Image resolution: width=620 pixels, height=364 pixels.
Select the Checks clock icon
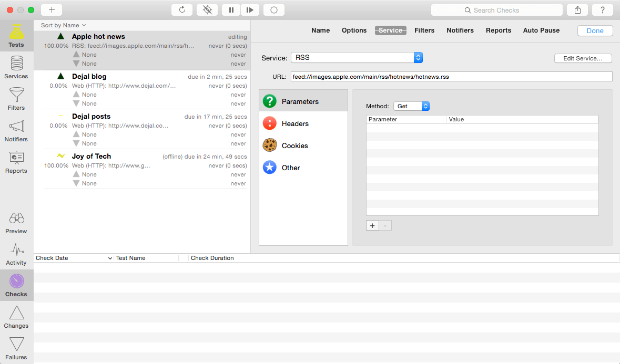pos(17,282)
